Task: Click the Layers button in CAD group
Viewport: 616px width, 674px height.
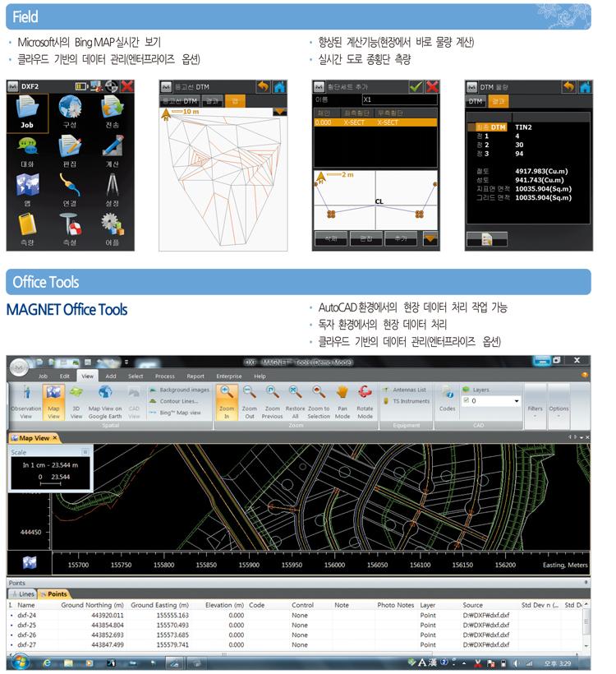Action: [x=476, y=390]
